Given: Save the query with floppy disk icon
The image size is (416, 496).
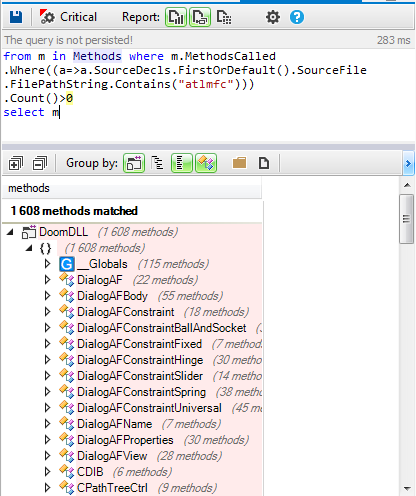Looking at the screenshot, I should pos(16,17).
